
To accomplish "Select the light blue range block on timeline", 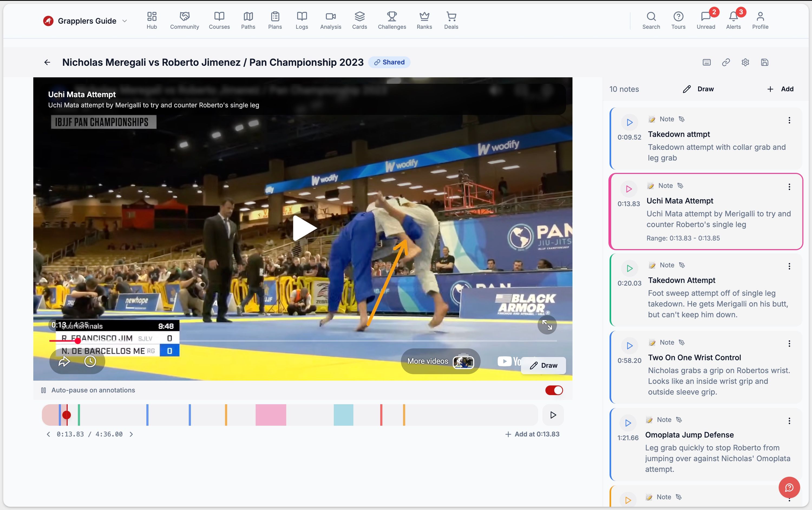I will click(x=343, y=415).
